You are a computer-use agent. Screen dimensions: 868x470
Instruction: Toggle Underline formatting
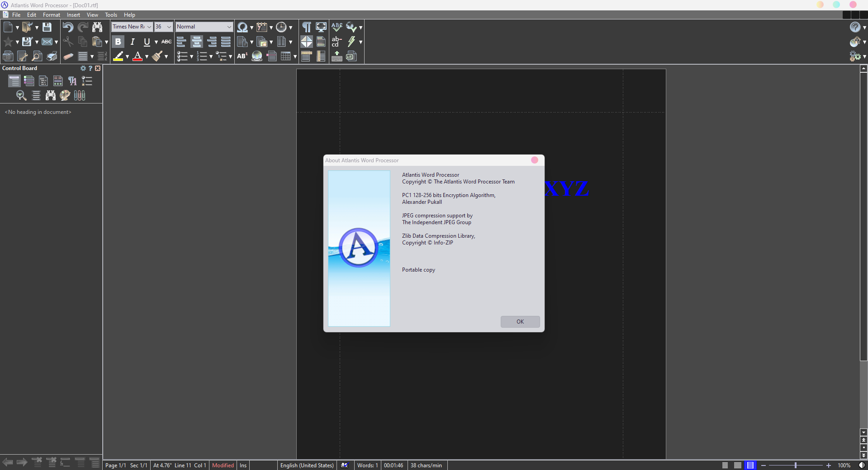[147, 42]
